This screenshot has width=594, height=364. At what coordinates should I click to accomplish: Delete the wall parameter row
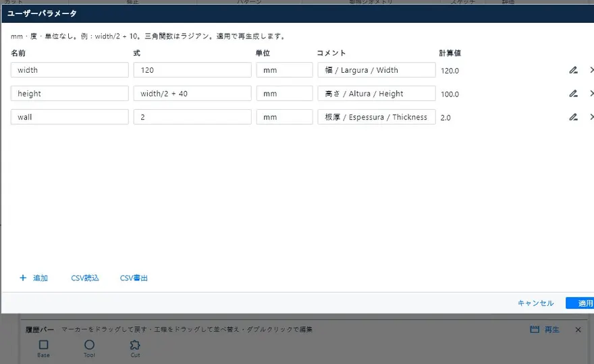[591, 117]
